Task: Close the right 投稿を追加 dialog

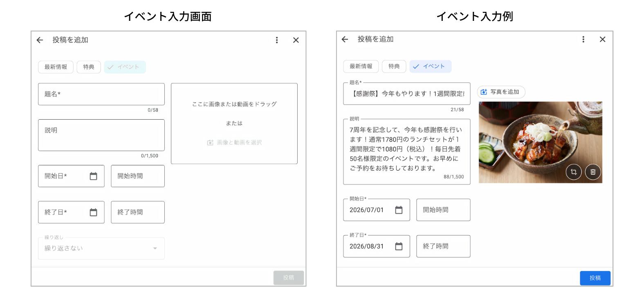Action: click(602, 39)
